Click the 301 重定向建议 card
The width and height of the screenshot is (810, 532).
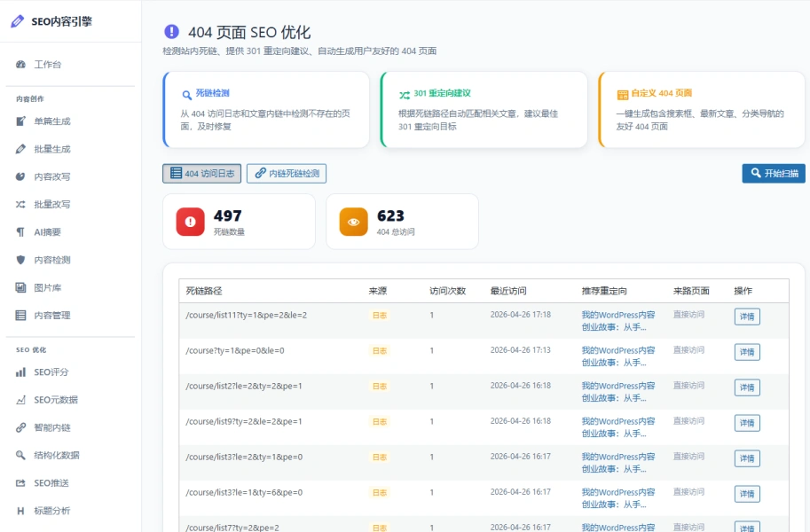click(484, 109)
